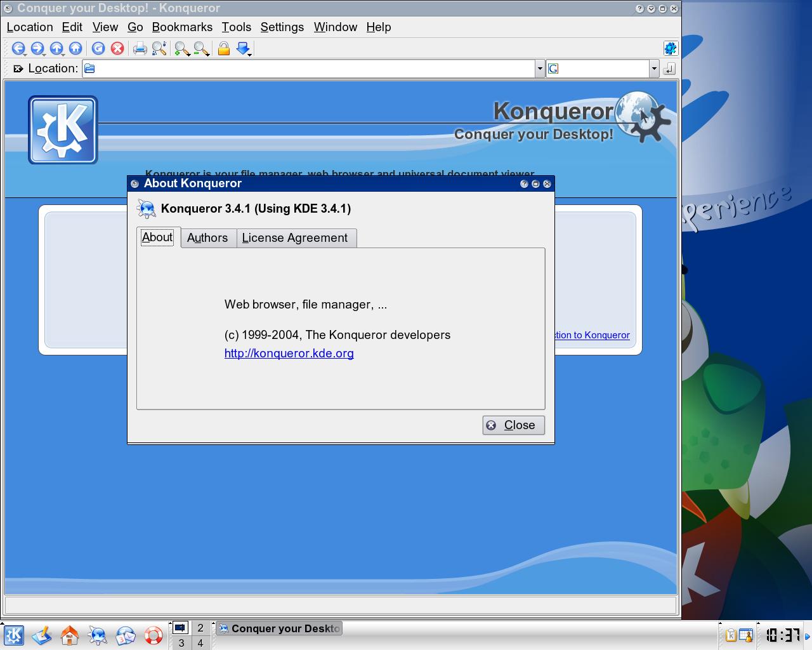Click the 'Web browser, file manager, ...' text
This screenshot has height=650, width=812.
[x=306, y=305]
